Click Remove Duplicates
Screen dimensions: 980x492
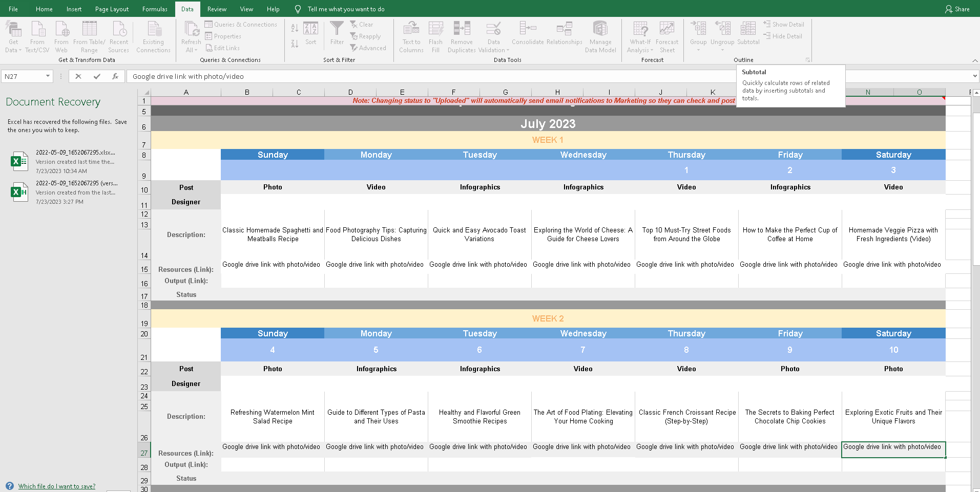tap(462, 37)
